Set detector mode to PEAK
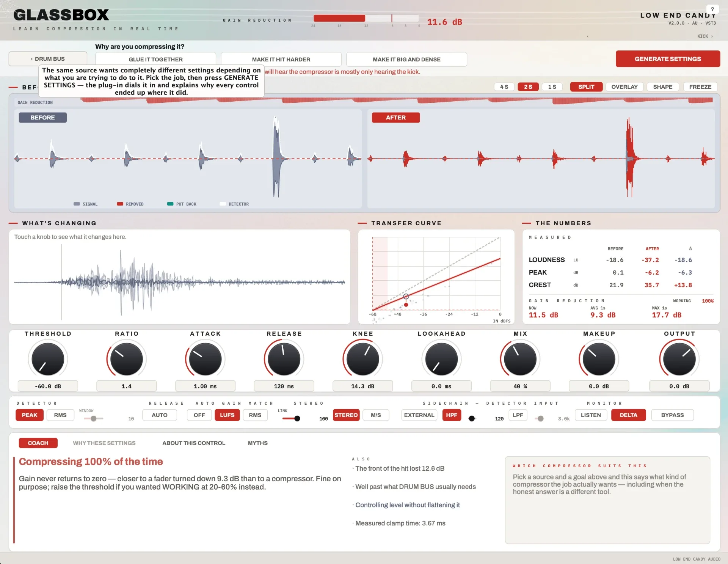Viewport: 728px width, 564px height. [x=30, y=415]
